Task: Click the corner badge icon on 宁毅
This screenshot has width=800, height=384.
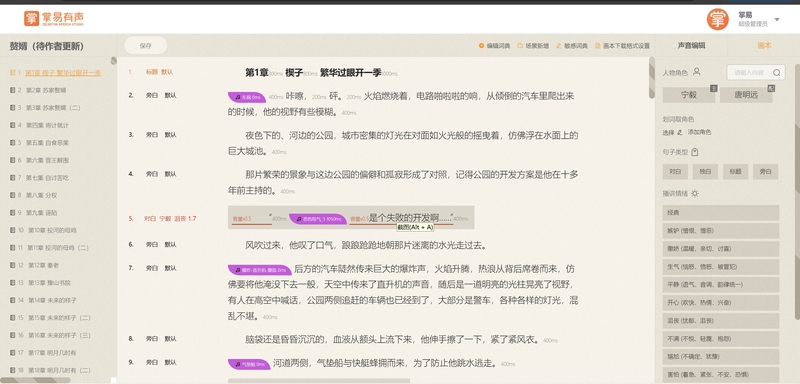Action: click(x=714, y=88)
